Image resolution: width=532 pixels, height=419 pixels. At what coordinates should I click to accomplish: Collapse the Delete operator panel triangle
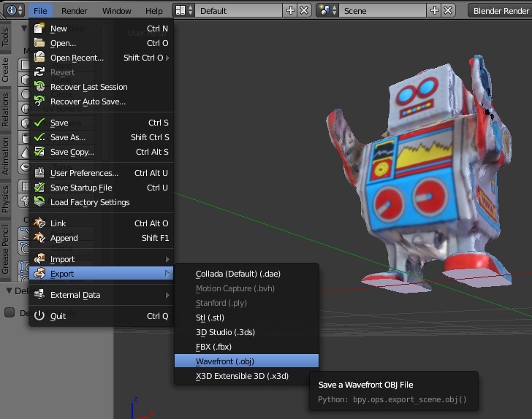pos(9,291)
